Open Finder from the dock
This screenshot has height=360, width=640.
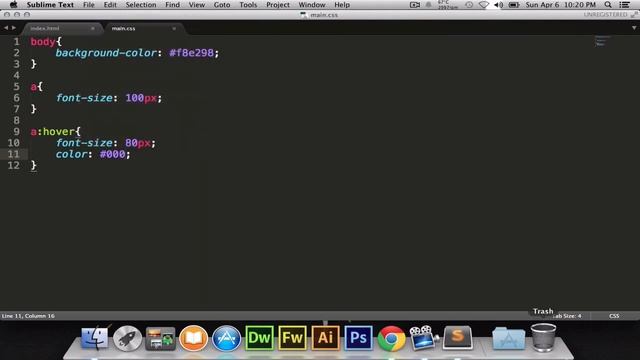(x=95, y=338)
